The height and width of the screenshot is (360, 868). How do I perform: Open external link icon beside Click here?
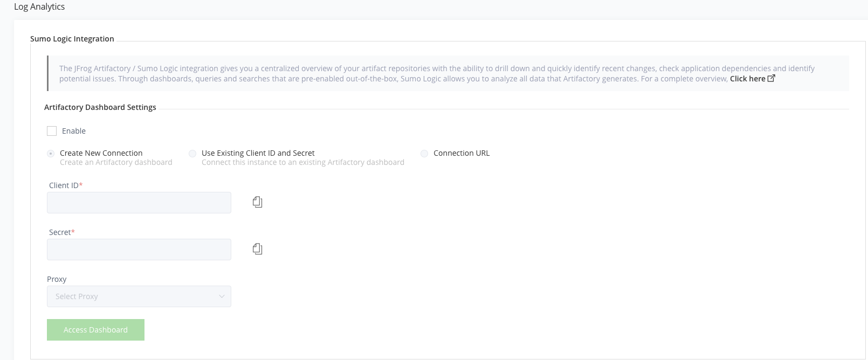(771, 78)
